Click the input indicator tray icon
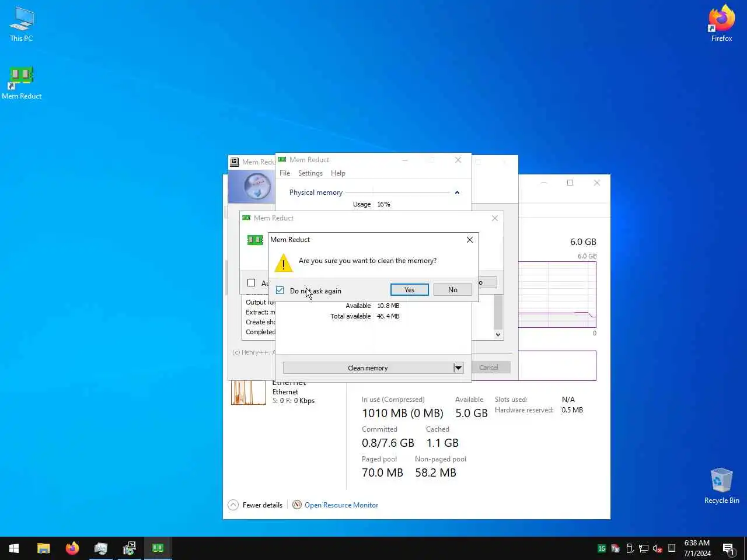The image size is (747, 560). (x=672, y=548)
